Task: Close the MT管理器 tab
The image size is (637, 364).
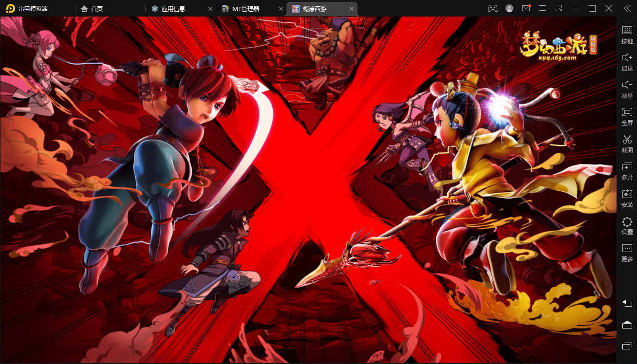Action: (x=281, y=9)
